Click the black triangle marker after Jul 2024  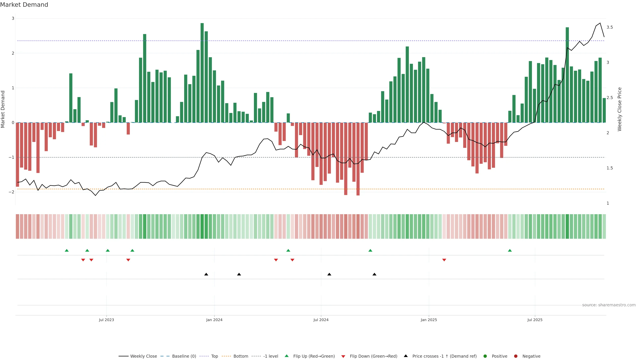[x=329, y=274]
